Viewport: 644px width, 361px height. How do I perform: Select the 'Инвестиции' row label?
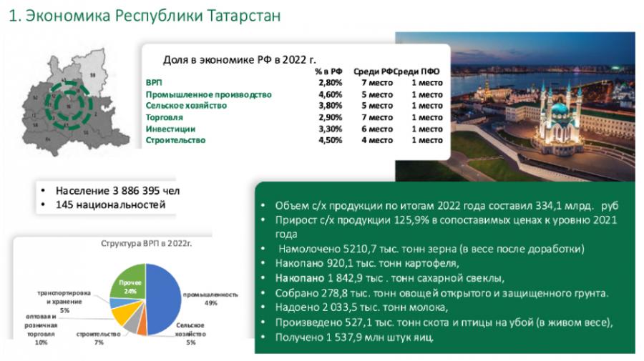[170, 129]
